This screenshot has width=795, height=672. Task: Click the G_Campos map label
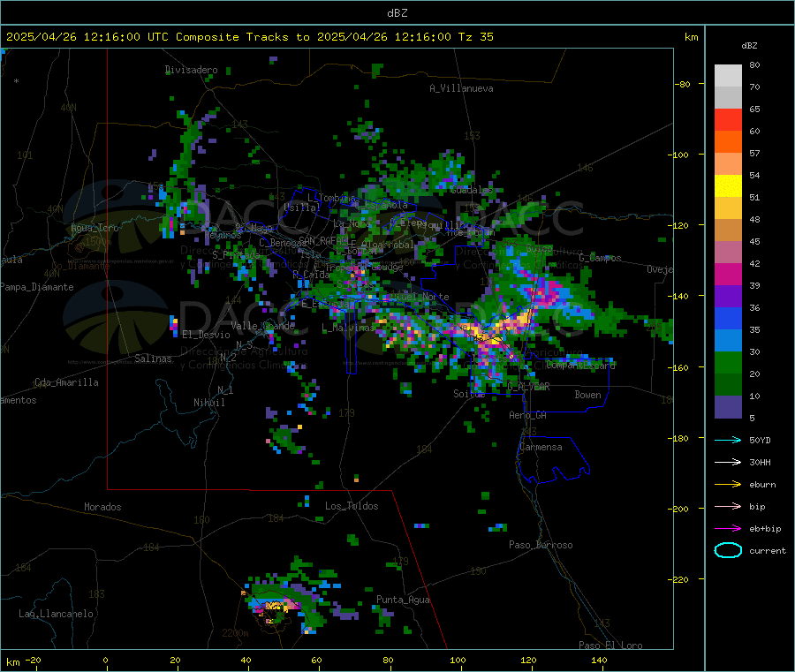(601, 258)
